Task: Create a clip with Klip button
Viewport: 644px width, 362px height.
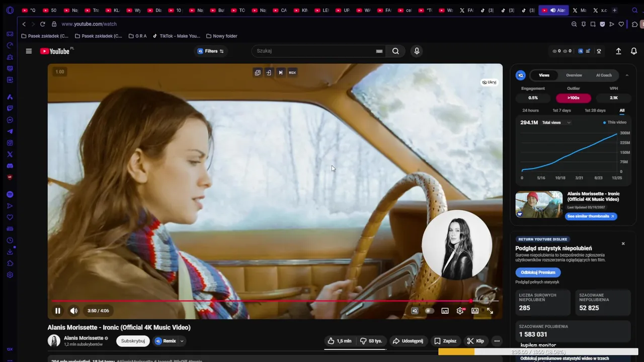Action: [475, 341]
